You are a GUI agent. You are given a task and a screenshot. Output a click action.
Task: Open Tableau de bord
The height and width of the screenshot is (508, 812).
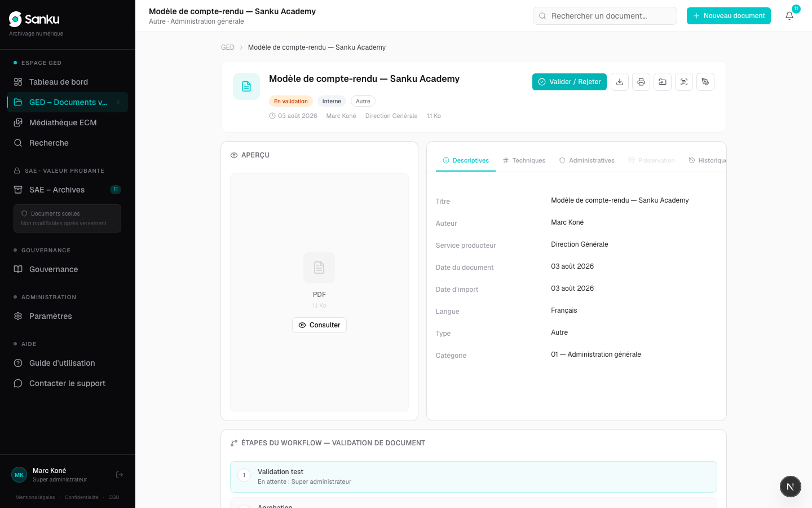(68, 82)
